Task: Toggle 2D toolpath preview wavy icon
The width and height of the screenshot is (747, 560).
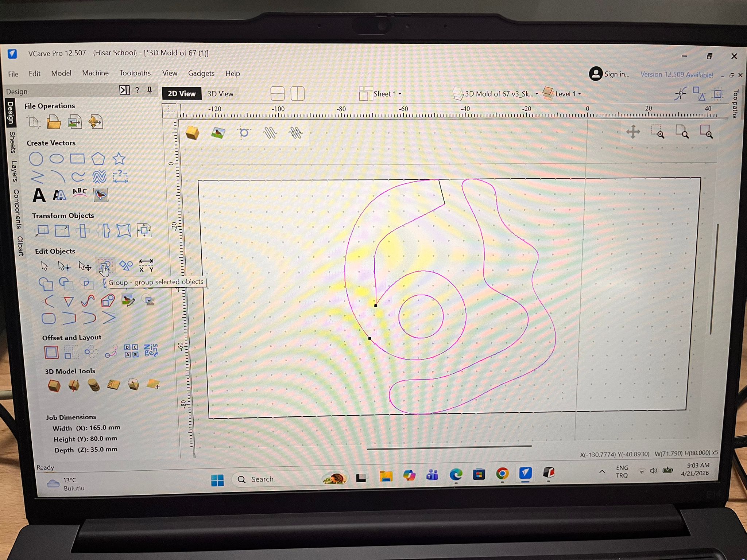Action: click(270, 133)
